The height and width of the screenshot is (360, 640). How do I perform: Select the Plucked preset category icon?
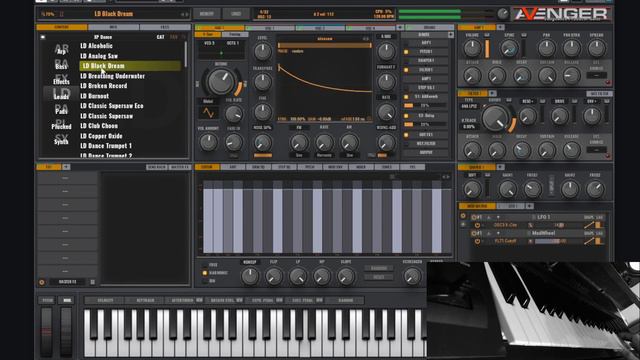(61, 124)
